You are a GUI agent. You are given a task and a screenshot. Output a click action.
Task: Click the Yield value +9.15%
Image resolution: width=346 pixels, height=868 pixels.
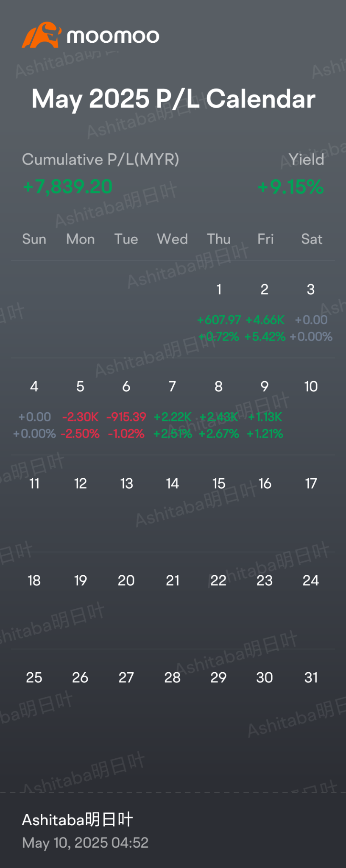tap(291, 187)
